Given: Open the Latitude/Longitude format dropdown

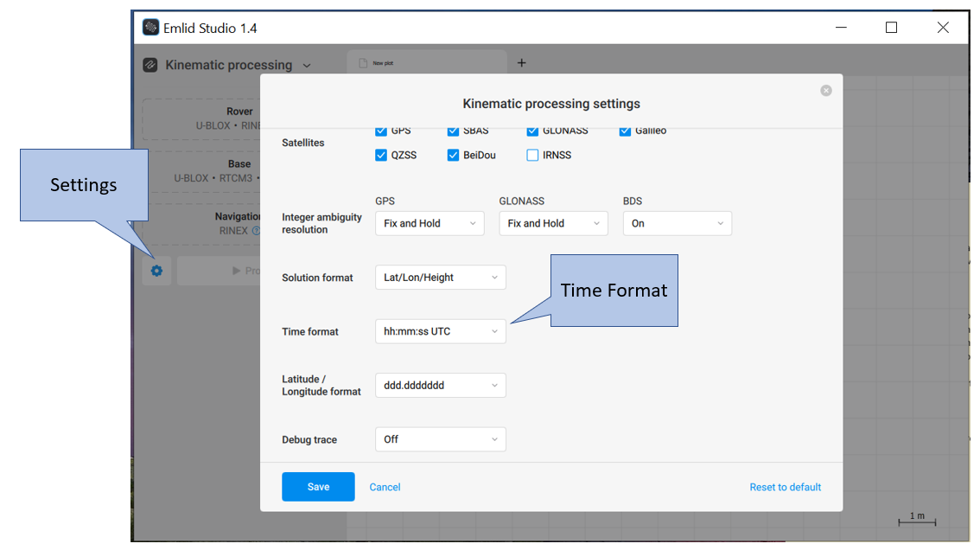Looking at the screenshot, I should pos(440,386).
